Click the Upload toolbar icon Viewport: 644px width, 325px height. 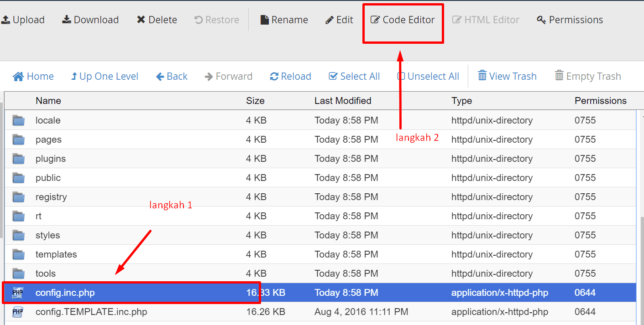(x=6, y=20)
